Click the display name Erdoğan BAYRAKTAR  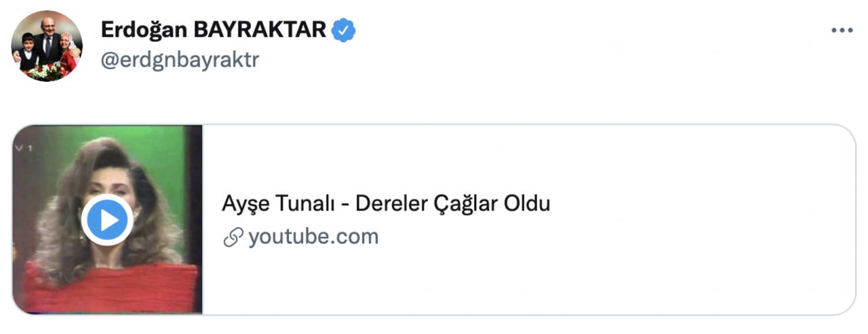click(214, 29)
